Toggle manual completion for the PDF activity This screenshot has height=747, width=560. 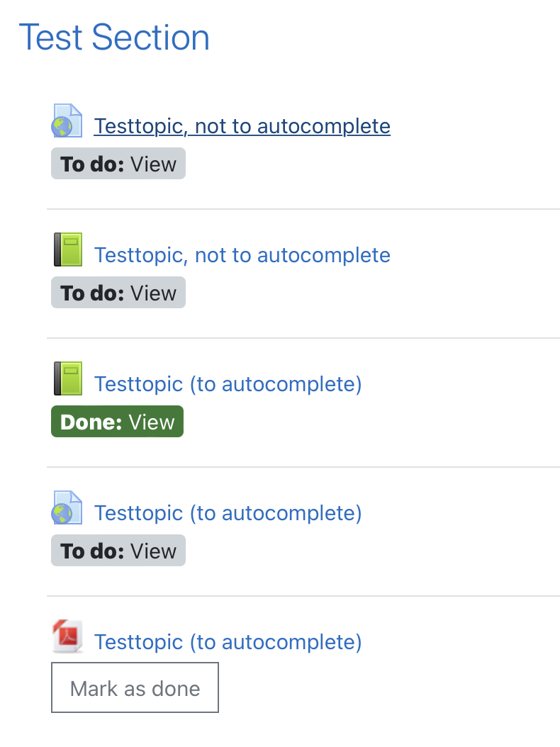(135, 687)
